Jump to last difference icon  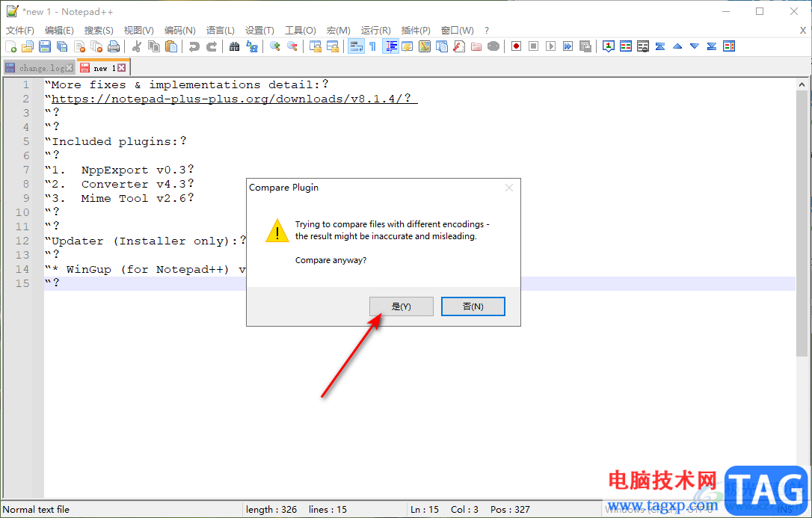[x=712, y=46]
